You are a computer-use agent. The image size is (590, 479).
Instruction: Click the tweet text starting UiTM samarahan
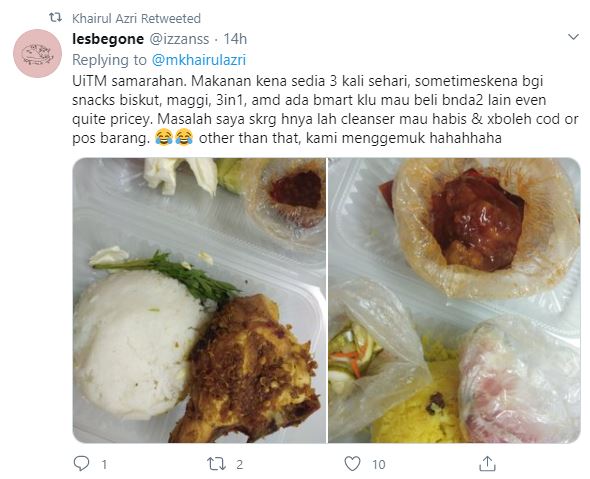(x=325, y=109)
